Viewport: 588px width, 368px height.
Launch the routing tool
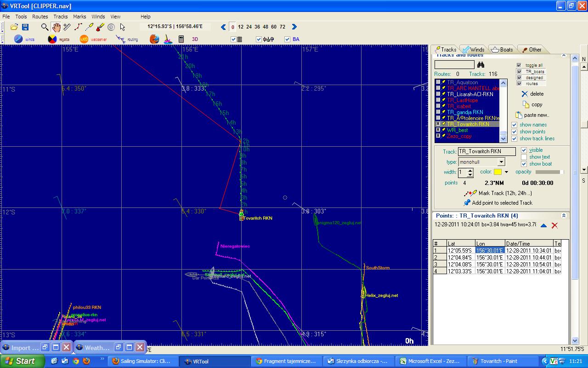coord(121,39)
